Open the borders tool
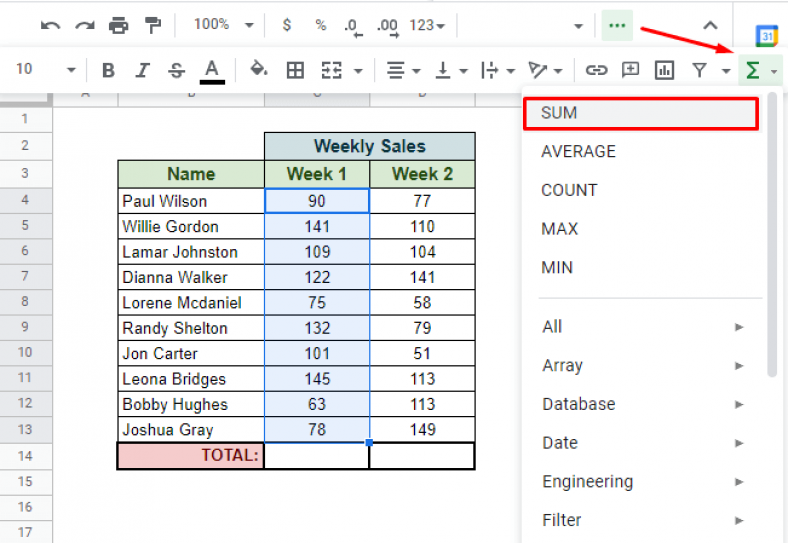 click(x=295, y=70)
